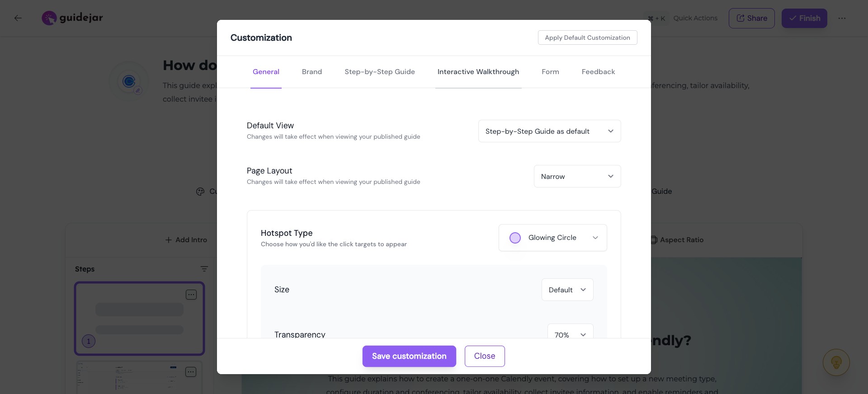Screen dimensions: 868x394
Task: Open the Transparency 70% dropdown
Action: pos(570,334)
